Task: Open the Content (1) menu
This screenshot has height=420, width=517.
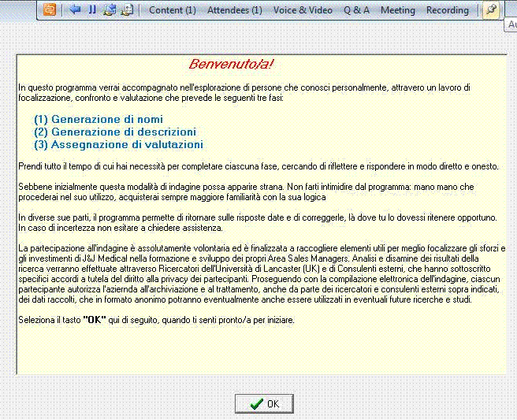Action: [x=173, y=10]
